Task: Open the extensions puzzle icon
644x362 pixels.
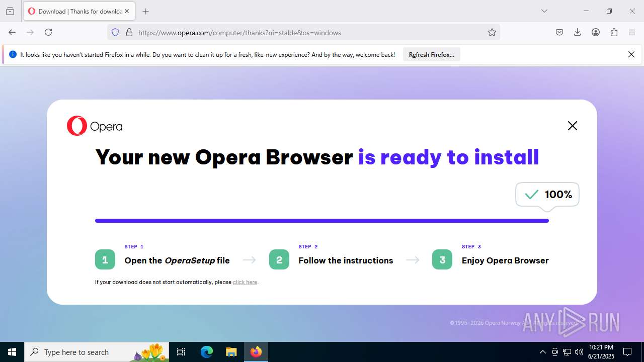Action: pyautogui.click(x=614, y=32)
